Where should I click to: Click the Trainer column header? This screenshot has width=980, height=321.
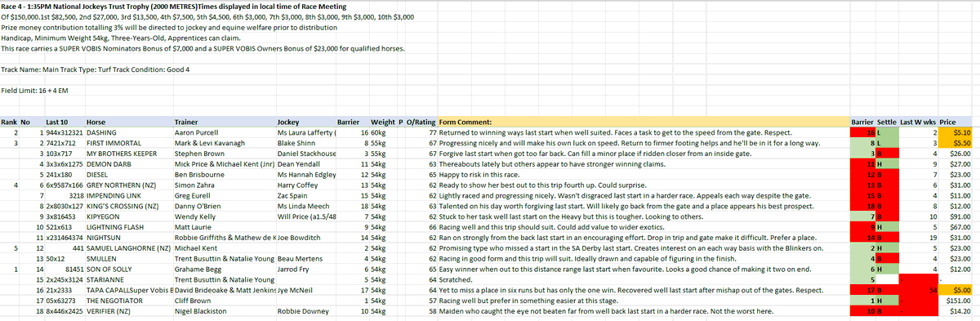[x=187, y=122]
